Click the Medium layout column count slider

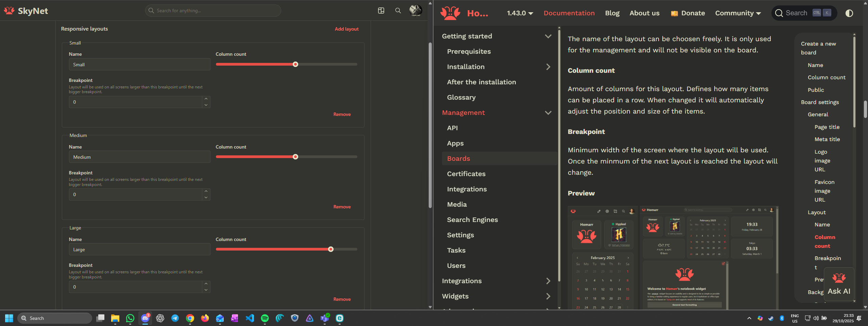pyautogui.click(x=286, y=157)
